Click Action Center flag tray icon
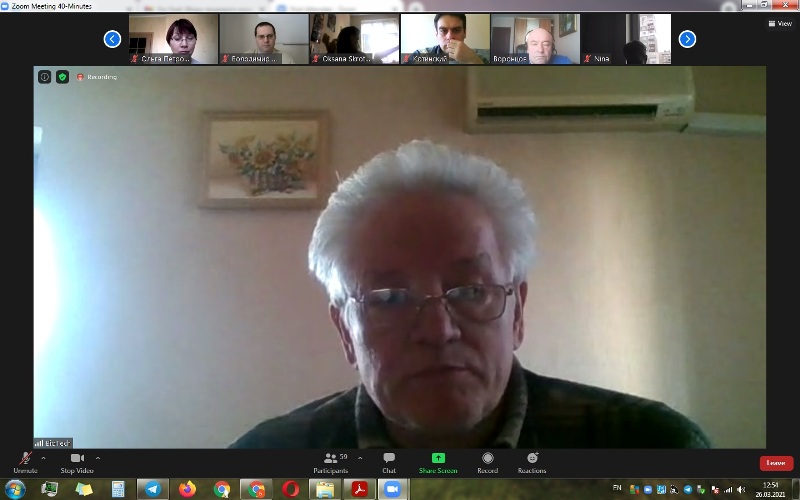Image resolution: width=800 pixels, height=500 pixels. 715,490
